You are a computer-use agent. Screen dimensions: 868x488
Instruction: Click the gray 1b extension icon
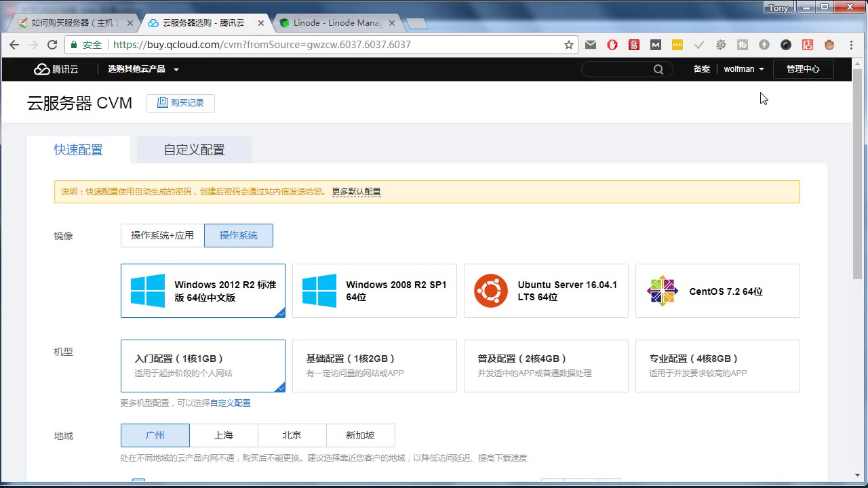743,45
